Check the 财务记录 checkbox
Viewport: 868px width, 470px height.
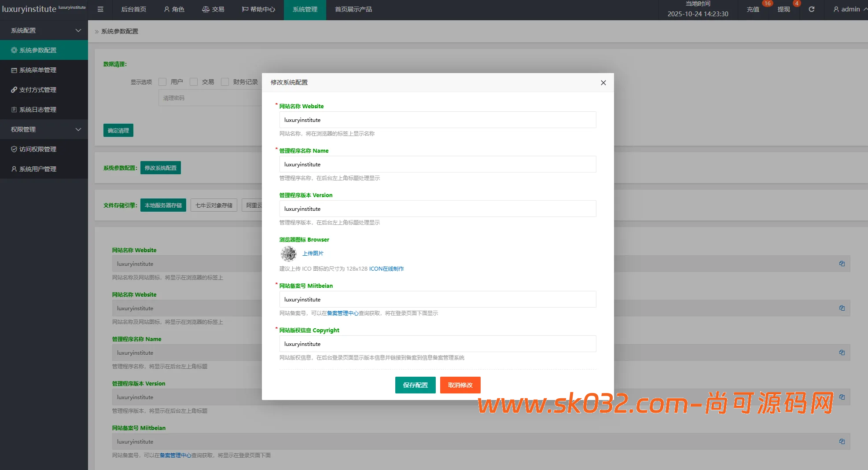point(225,82)
